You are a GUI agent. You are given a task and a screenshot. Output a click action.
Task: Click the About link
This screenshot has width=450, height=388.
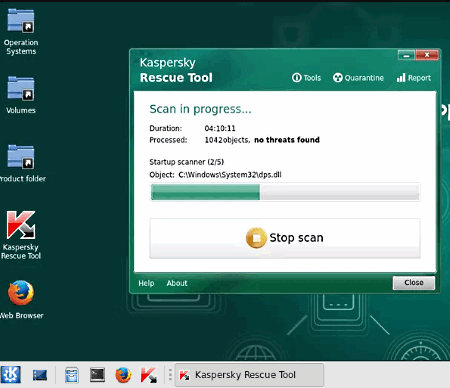(177, 283)
